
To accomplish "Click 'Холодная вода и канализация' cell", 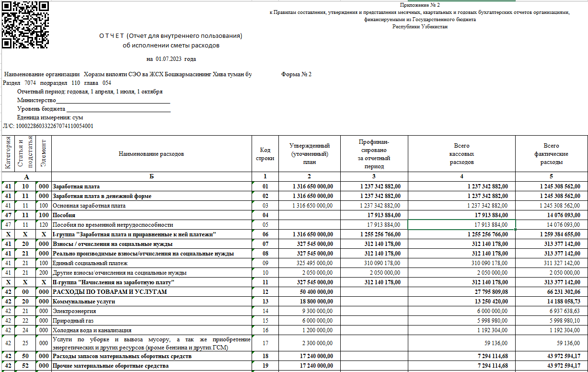I will (x=151, y=330).
